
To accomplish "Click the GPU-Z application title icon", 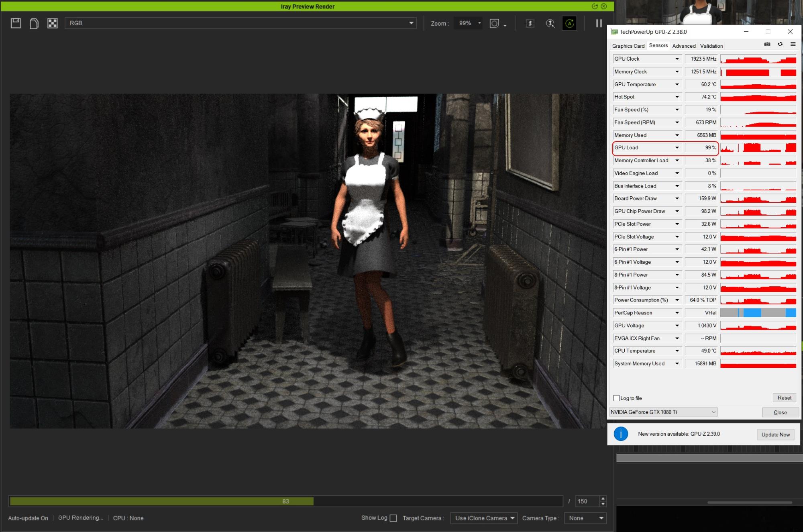I will [x=614, y=32].
